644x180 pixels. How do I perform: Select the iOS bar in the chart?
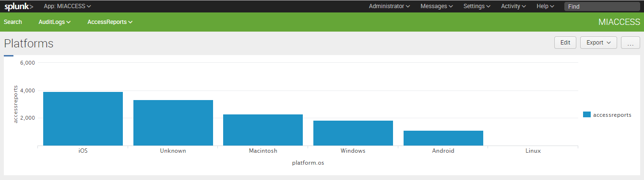pyautogui.click(x=83, y=119)
